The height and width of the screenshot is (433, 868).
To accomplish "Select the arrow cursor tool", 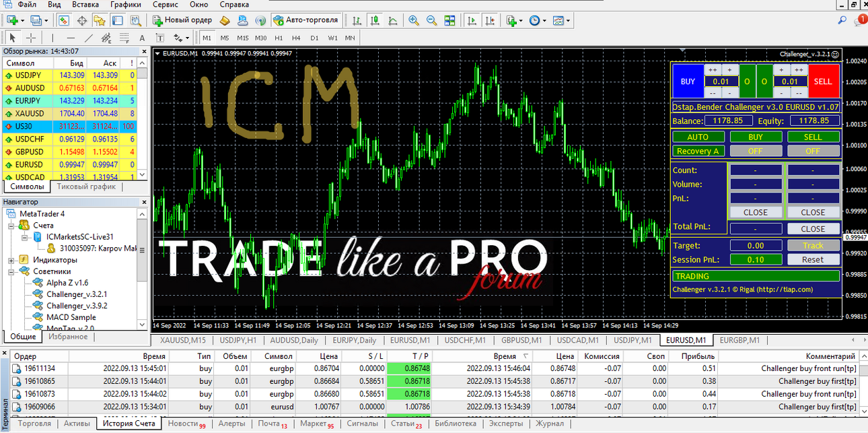I will pyautogui.click(x=13, y=38).
